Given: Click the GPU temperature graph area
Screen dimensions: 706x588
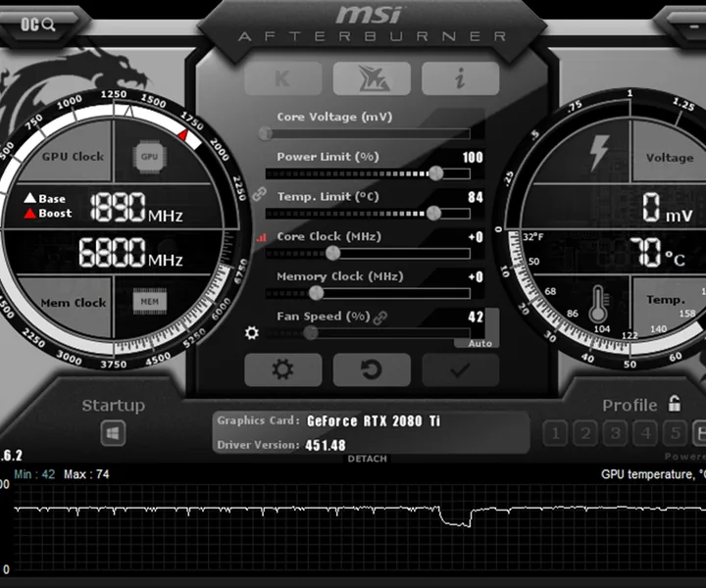Looking at the screenshot, I should click(359, 527).
